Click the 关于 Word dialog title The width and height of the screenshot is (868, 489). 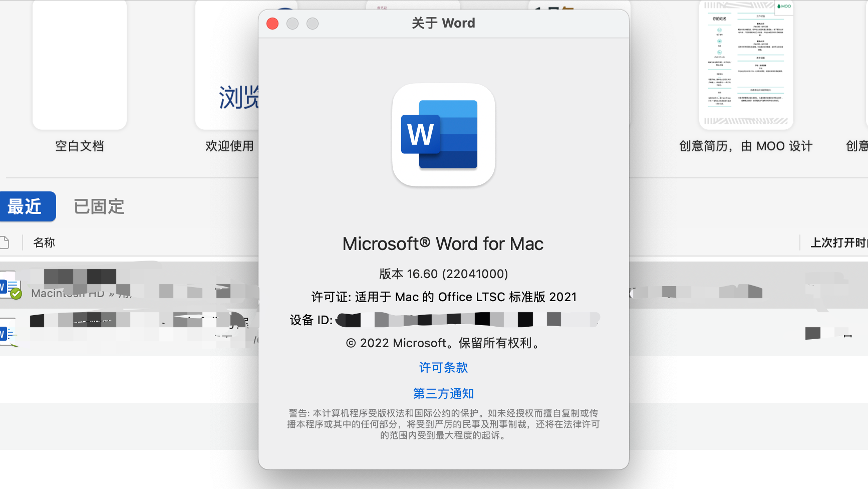click(443, 23)
